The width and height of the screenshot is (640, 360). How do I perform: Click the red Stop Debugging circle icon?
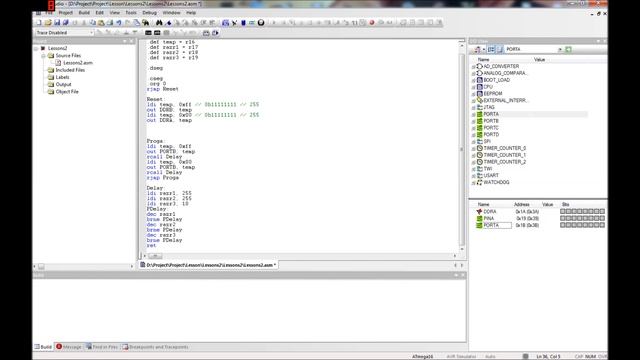372,23
